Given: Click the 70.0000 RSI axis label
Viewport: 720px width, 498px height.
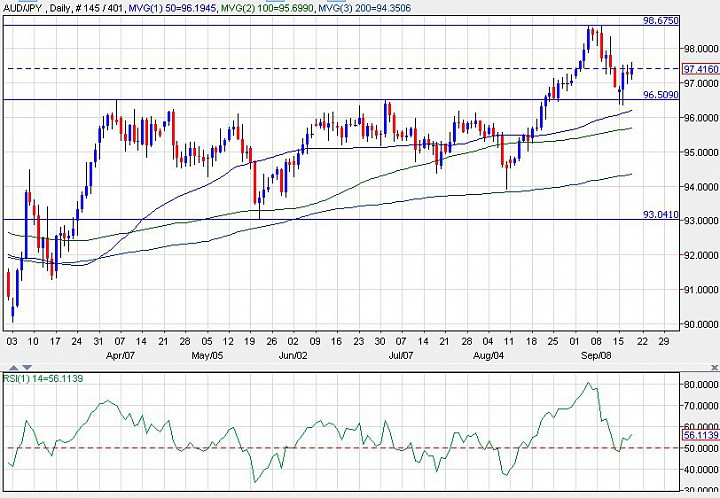Looking at the screenshot, I should pos(701,406).
